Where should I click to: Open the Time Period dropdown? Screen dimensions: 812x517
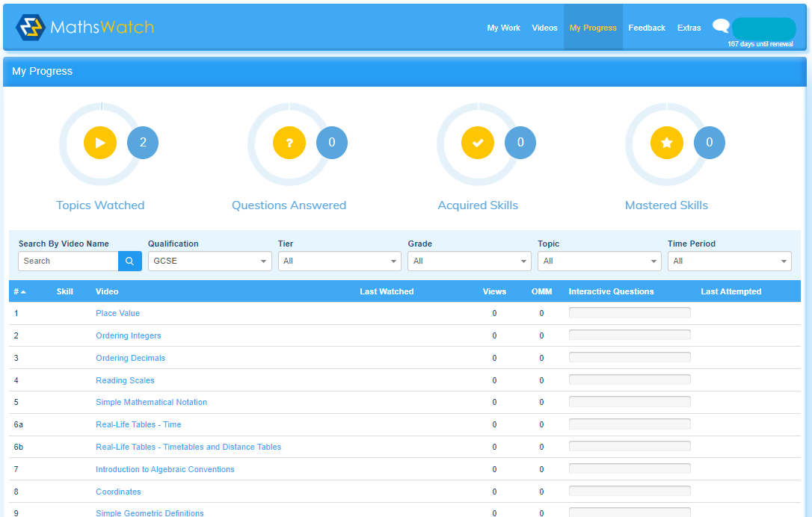[x=729, y=261]
